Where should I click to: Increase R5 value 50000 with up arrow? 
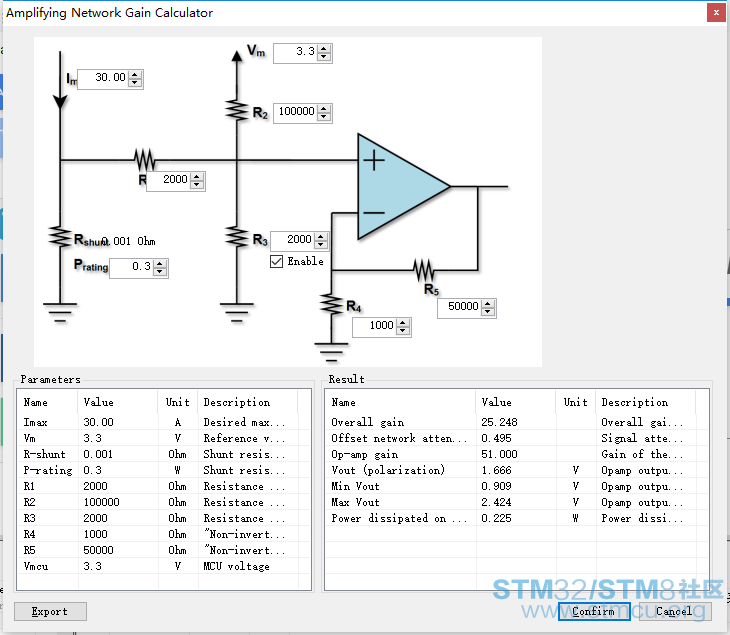487,304
